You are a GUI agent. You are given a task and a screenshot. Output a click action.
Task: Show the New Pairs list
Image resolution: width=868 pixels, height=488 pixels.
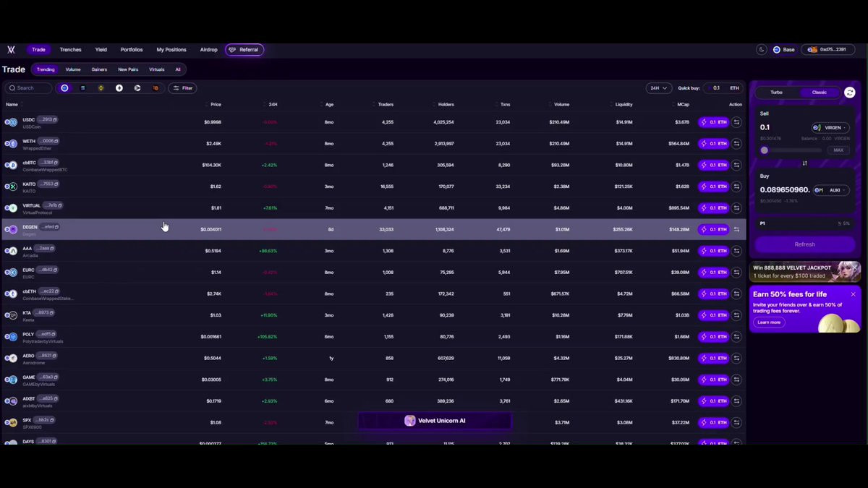(128, 69)
